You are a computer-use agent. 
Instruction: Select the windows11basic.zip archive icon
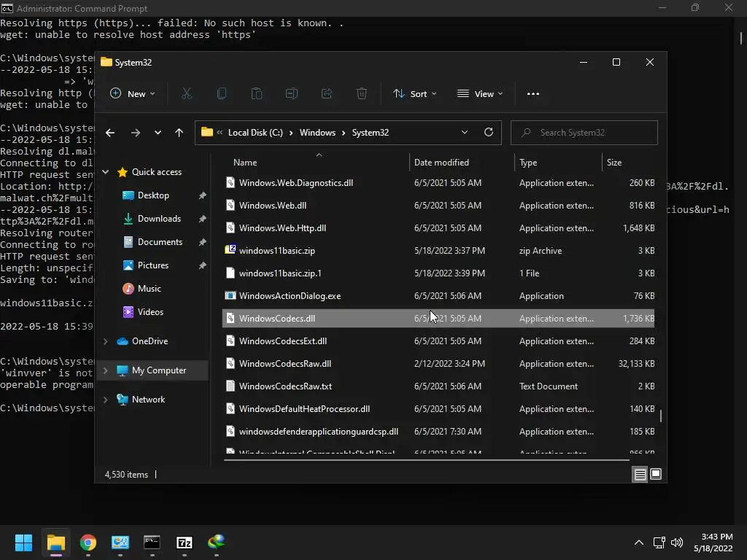tap(230, 250)
